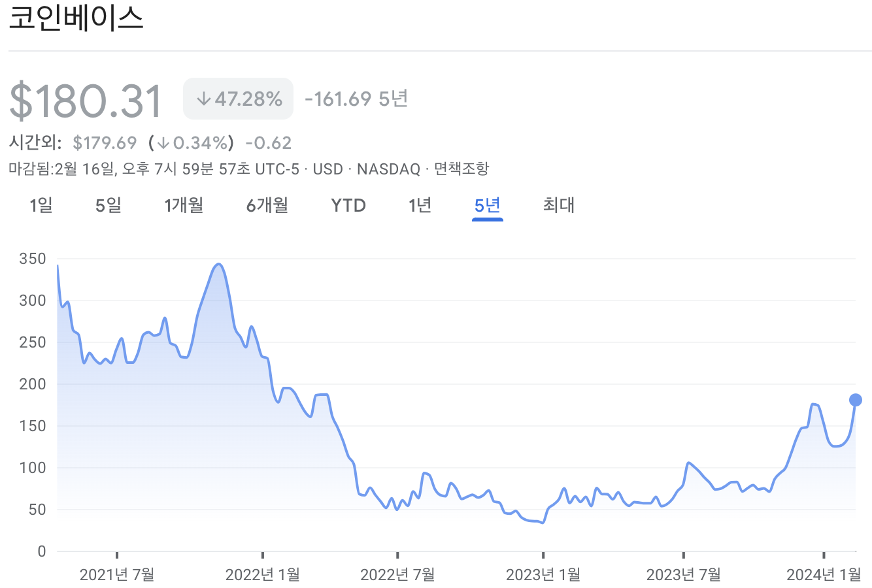Click the after-hours $179.69 price
872x588 pixels.
coord(105,142)
